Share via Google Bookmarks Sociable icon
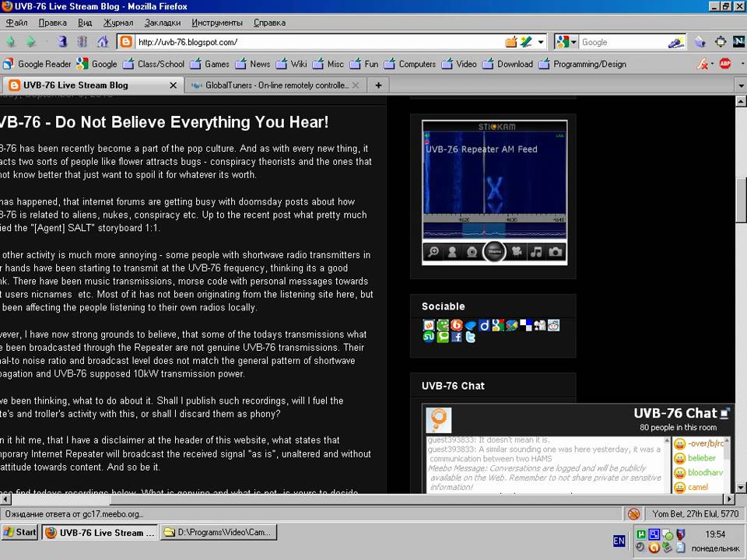This screenshot has height=560, width=747. pyautogui.click(x=498, y=325)
